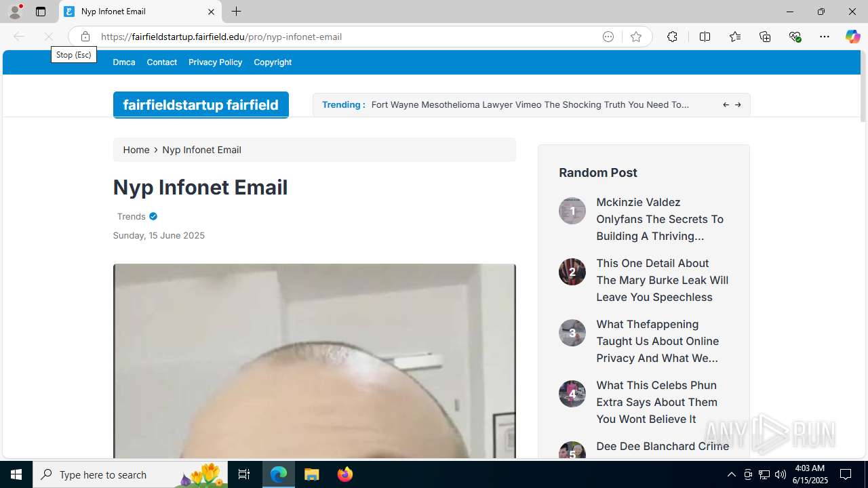Image resolution: width=868 pixels, height=488 pixels.
Task: Click the Trends author link
Action: (x=132, y=216)
